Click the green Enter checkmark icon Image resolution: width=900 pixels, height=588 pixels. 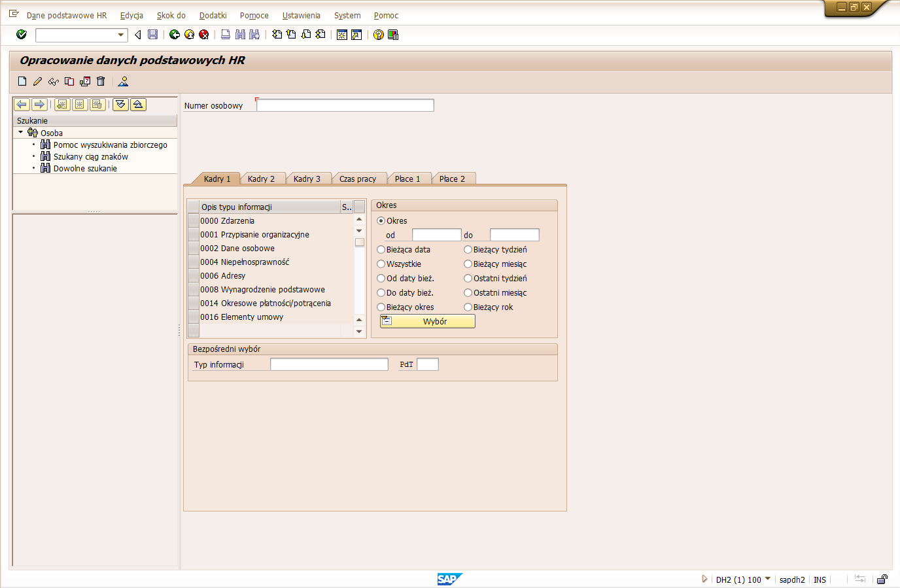pos(22,35)
